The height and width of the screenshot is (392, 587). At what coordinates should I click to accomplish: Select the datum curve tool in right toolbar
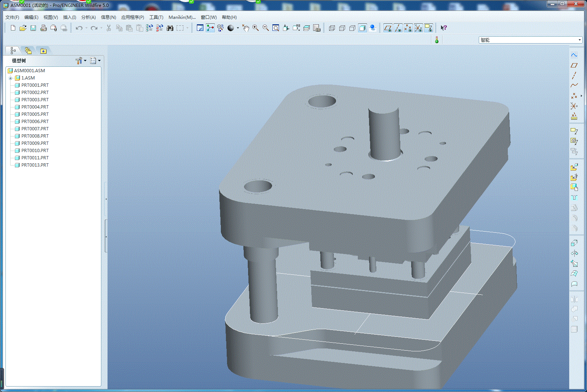[x=574, y=86]
